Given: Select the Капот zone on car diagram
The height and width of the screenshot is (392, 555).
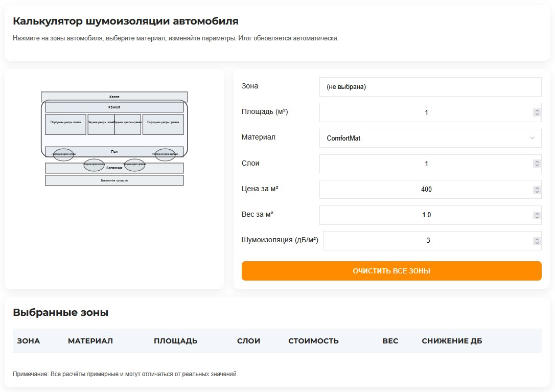Looking at the screenshot, I should [x=114, y=97].
